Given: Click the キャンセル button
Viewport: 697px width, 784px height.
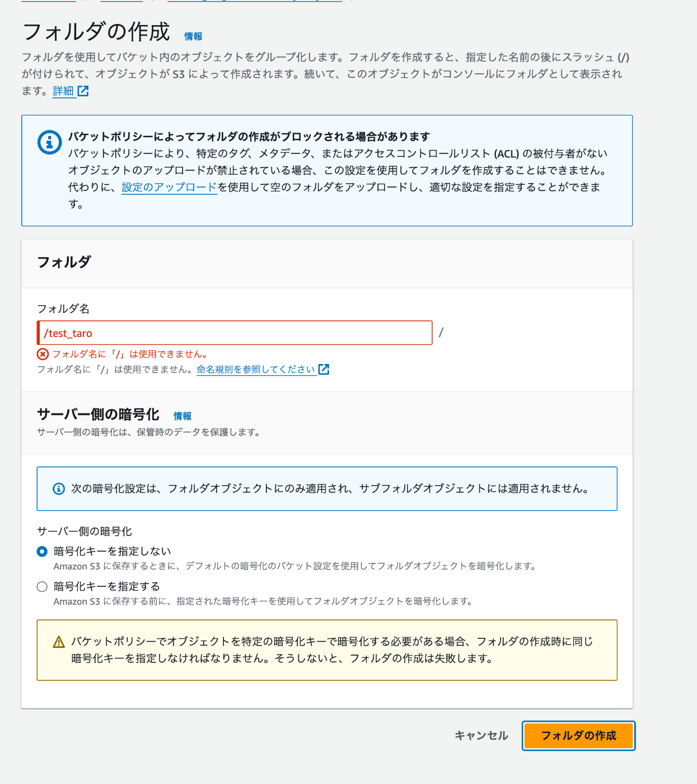Looking at the screenshot, I should [481, 736].
